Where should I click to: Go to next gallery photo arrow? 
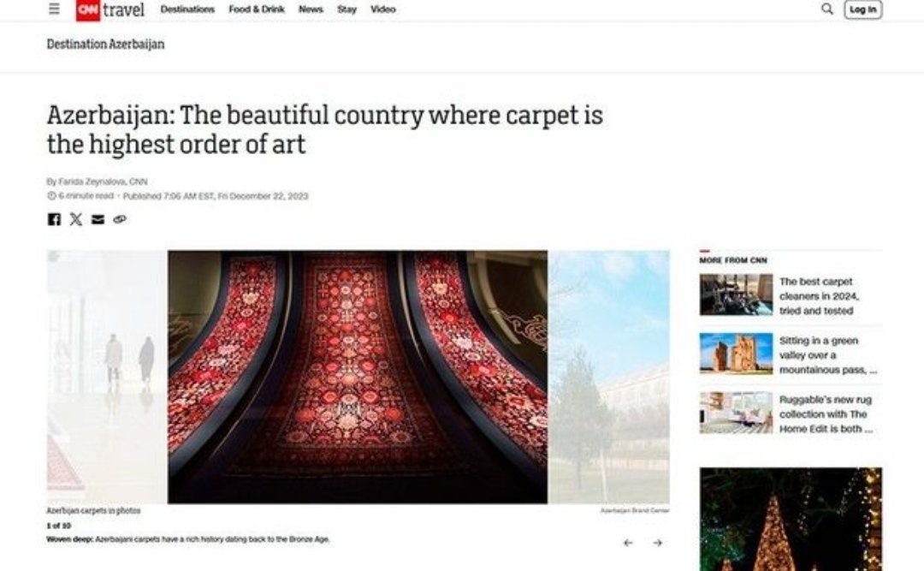tap(658, 543)
